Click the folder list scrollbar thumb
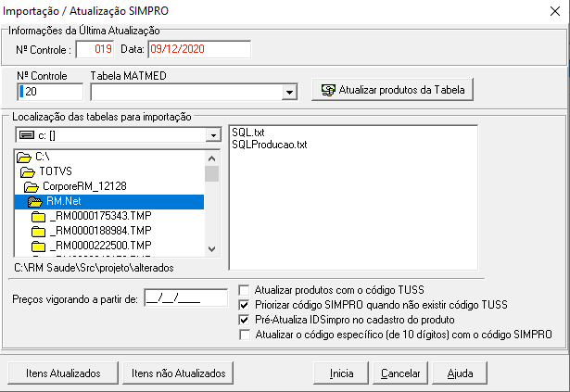This screenshot has width=570, height=392. click(x=211, y=174)
